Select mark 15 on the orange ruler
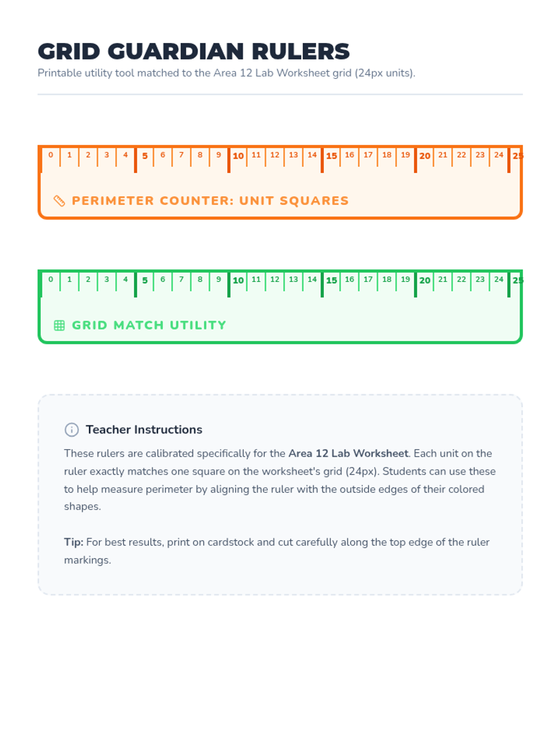 tap(331, 156)
